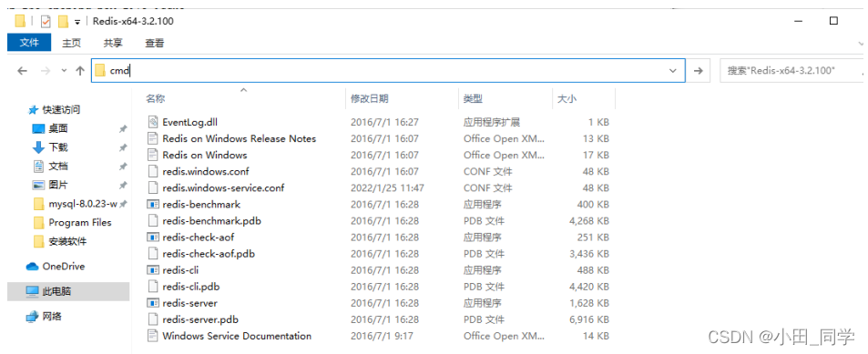The width and height of the screenshot is (868, 354).
Task: Click the Quick access star icon
Action: (x=33, y=110)
